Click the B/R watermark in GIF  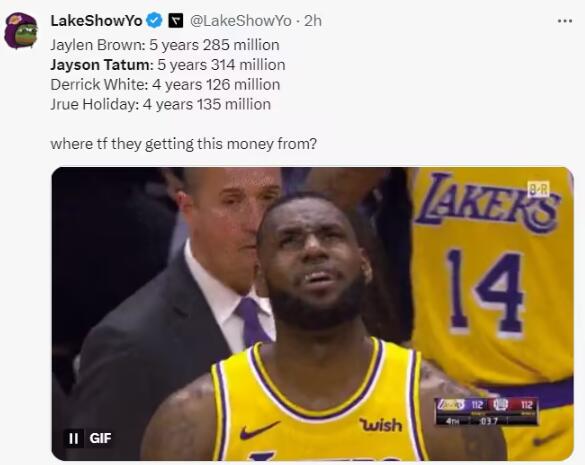pyautogui.click(x=539, y=190)
